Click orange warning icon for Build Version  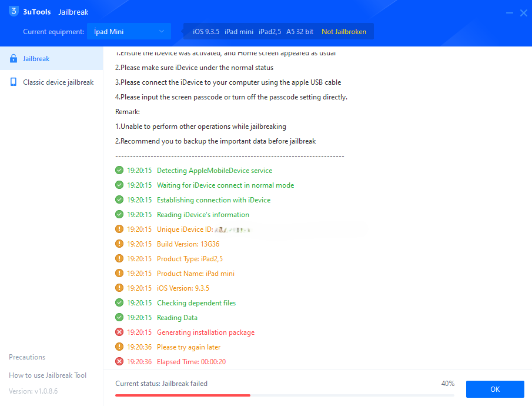119,244
